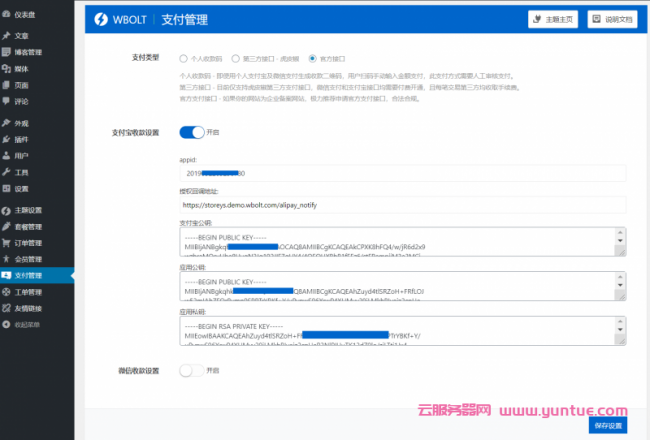Disable 支付宝收款设置 toggle switch
Image resolution: width=650 pixels, height=440 pixels.
coord(191,131)
